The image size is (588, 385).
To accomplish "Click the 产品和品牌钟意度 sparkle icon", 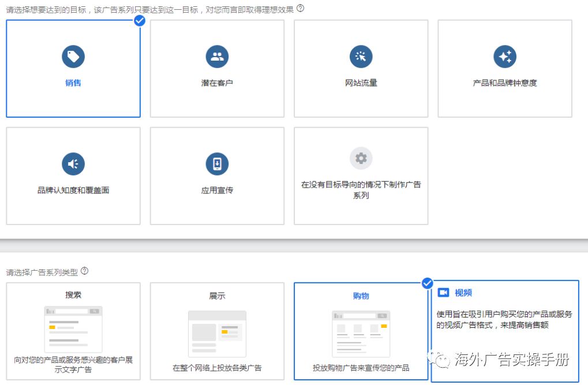I will 504,56.
